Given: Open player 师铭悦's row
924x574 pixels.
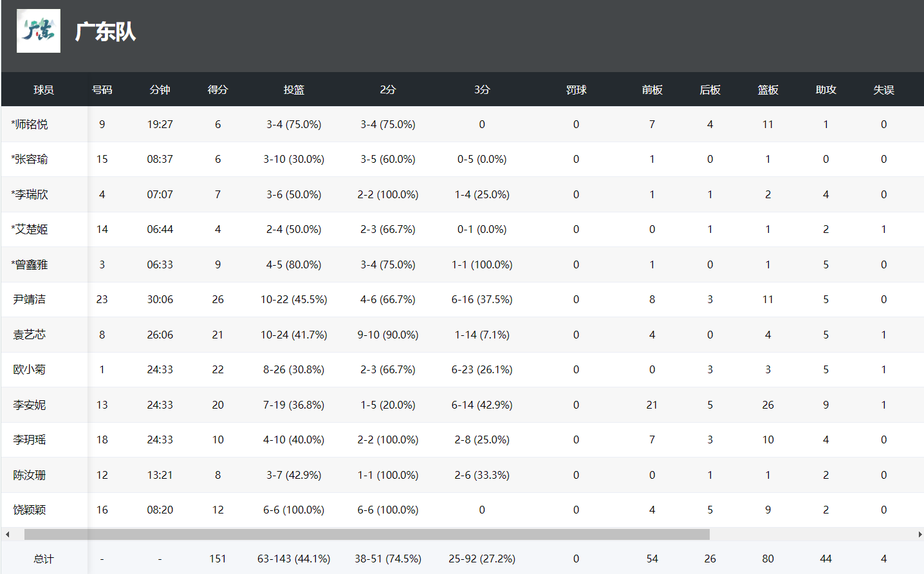Looking at the screenshot, I should 463,124.
